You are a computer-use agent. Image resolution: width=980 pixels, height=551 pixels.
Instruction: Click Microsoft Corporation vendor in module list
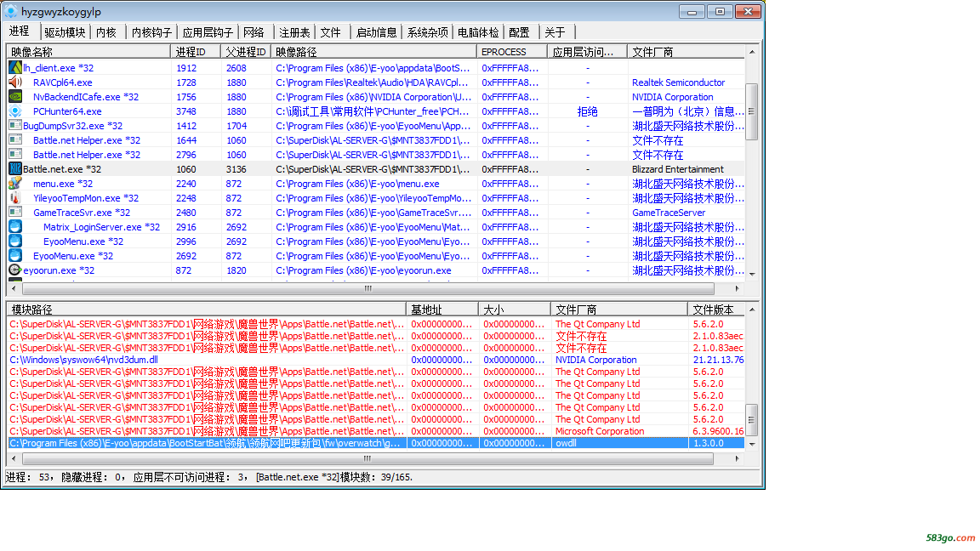point(600,431)
